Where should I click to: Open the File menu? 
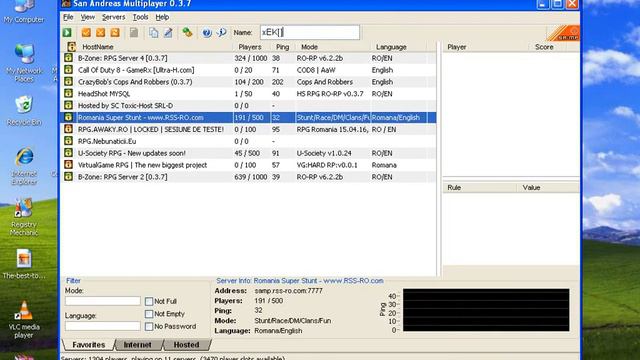pos(68,17)
